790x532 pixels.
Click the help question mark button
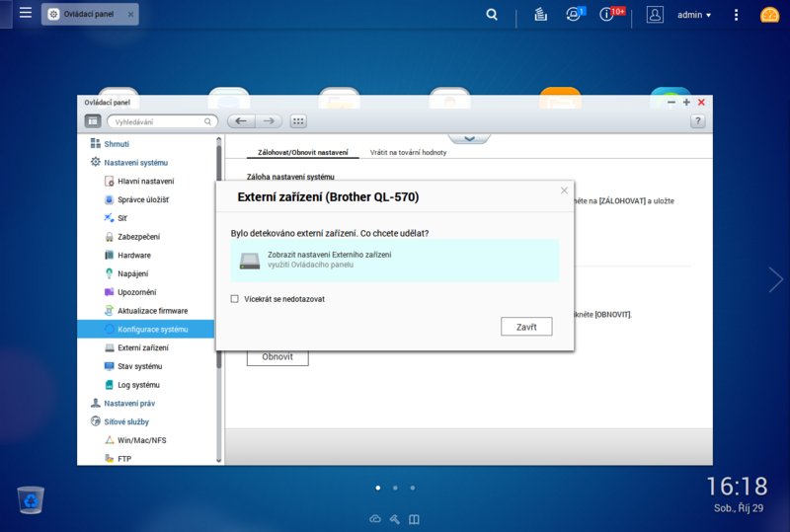(x=697, y=121)
